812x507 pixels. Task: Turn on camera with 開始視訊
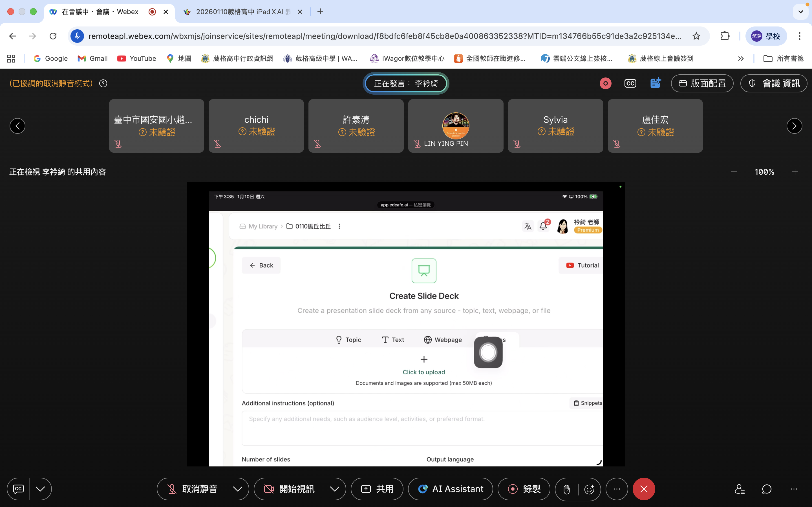click(289, 489)
